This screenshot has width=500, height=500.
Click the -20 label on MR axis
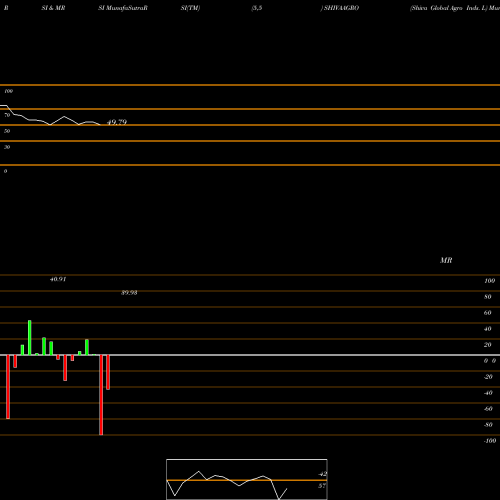point(488,377)
